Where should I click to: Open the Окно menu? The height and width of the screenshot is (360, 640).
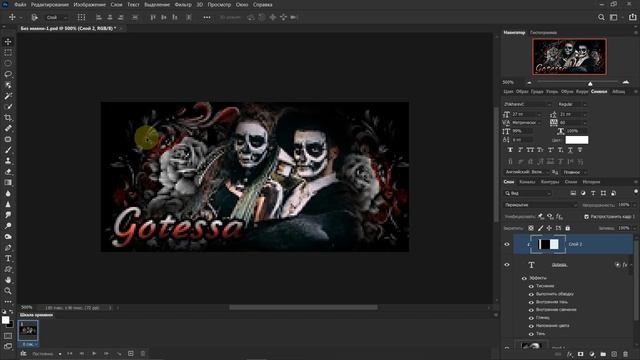point(242,4)
